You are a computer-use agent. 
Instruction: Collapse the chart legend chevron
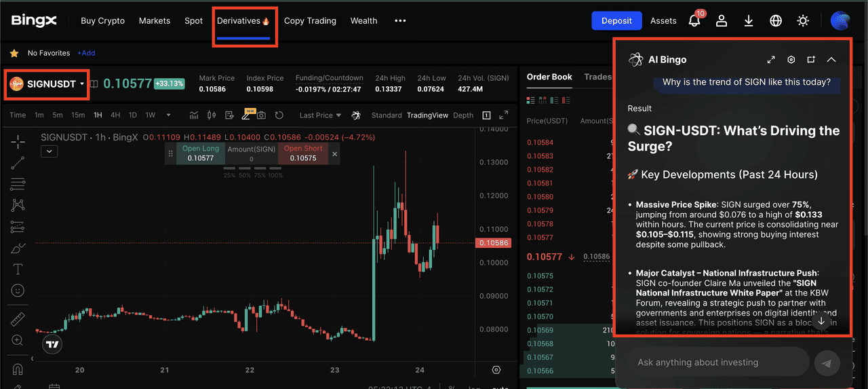coord(50,151)
